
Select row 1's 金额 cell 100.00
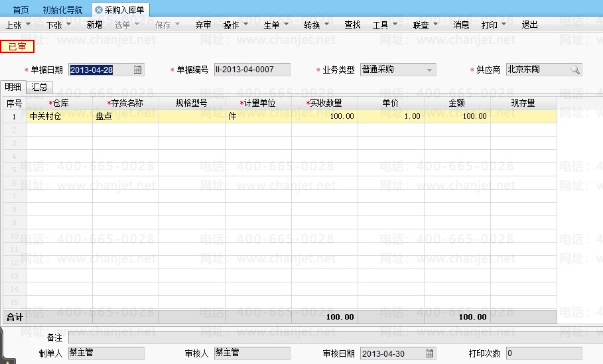click(457, 116)
